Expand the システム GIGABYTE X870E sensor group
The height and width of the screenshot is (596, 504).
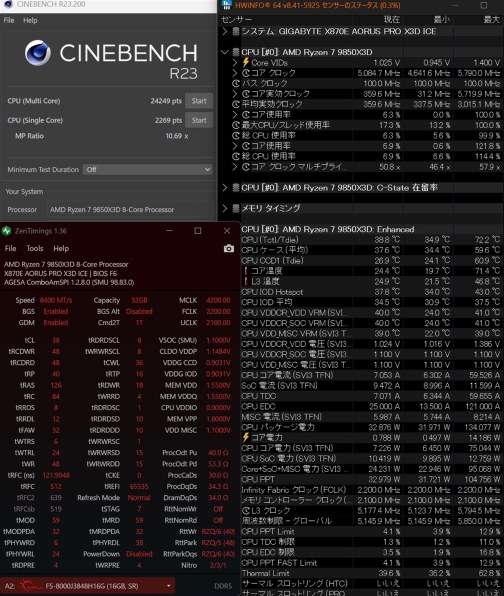(x=224, y=31)
